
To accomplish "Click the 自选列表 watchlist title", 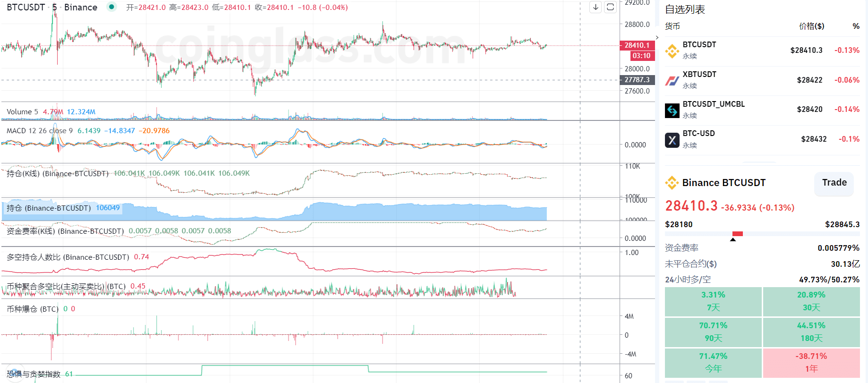I will click(x=685, y=9).
